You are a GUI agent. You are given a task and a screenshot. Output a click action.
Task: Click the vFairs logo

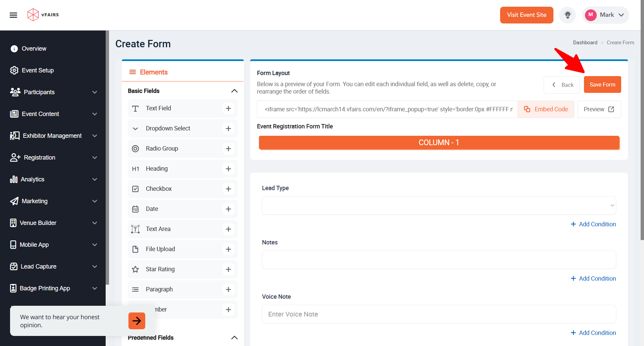tap(43, 15)
